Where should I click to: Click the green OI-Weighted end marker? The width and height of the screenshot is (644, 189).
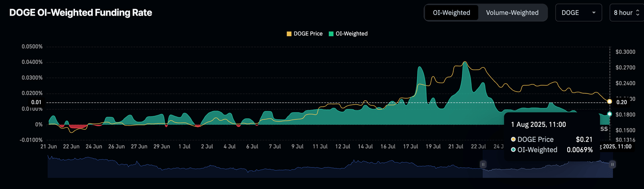pos(609,114)
